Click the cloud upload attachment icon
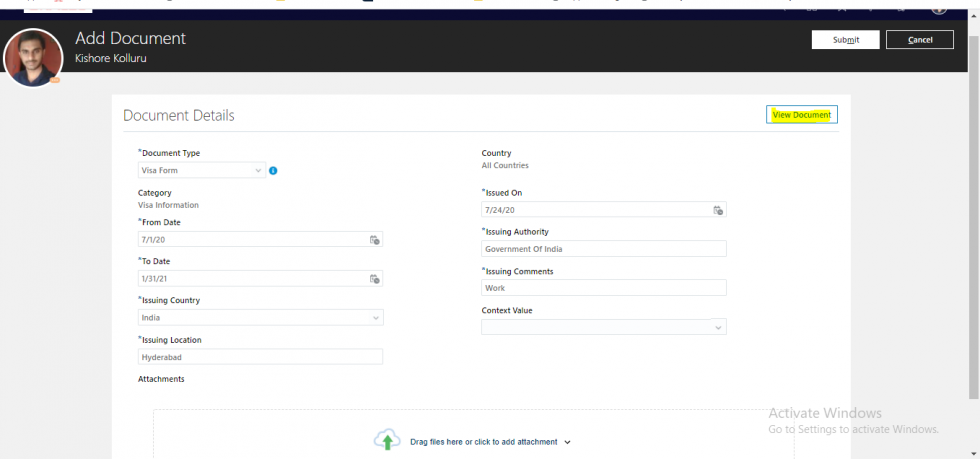This screenshot has width=980, height=459. [387, 440]
